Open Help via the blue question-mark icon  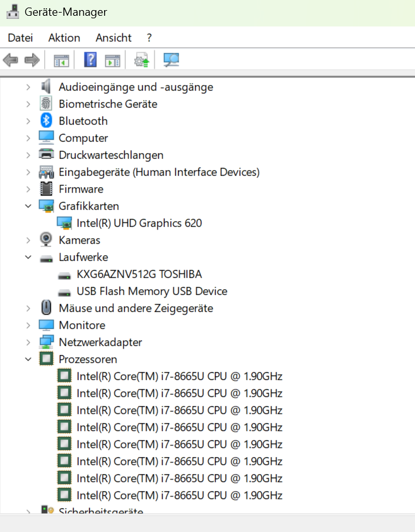[x=90, y=60]
